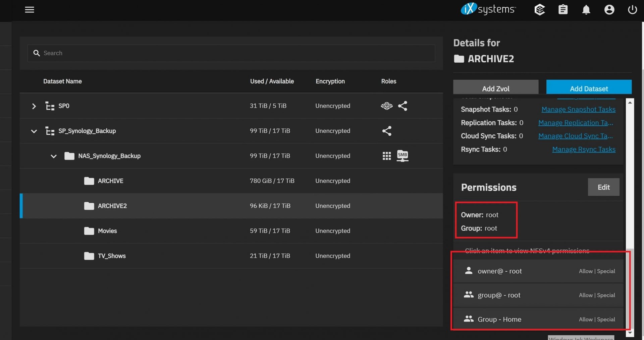Click the Add Dataset button
This screenshot has width=644, height=340.
point(589,88)
